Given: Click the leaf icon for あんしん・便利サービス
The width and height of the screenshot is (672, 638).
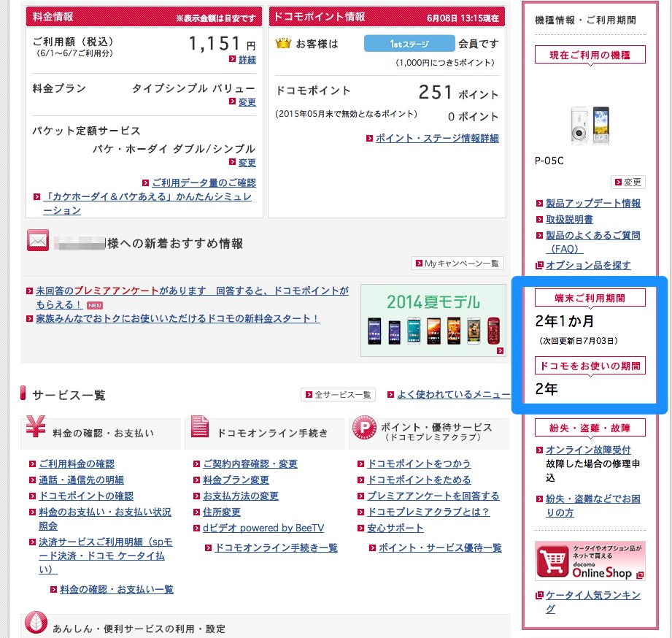Looking at the screenshot, I should pyautogui.click(x=36, y=623).
